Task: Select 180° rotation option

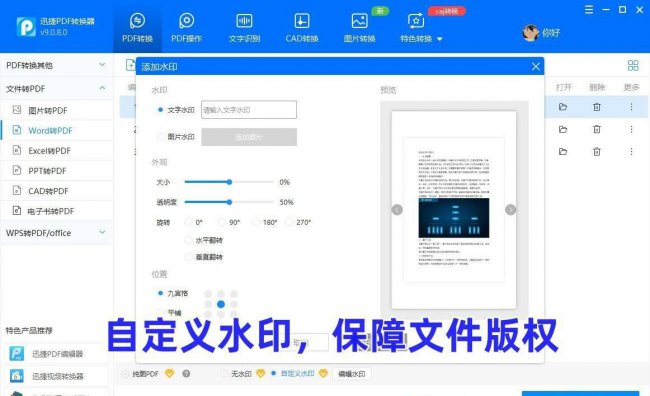Action: [256, 222]
